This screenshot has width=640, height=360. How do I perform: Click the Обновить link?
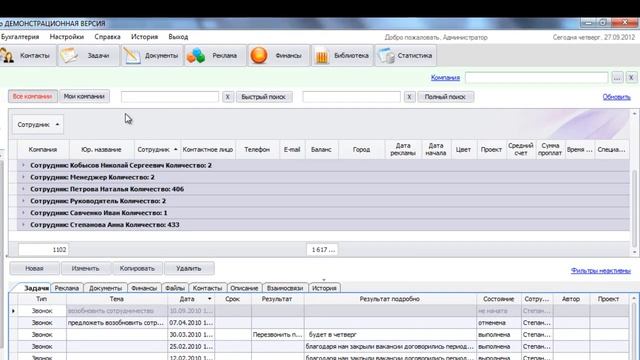(616, 97)
